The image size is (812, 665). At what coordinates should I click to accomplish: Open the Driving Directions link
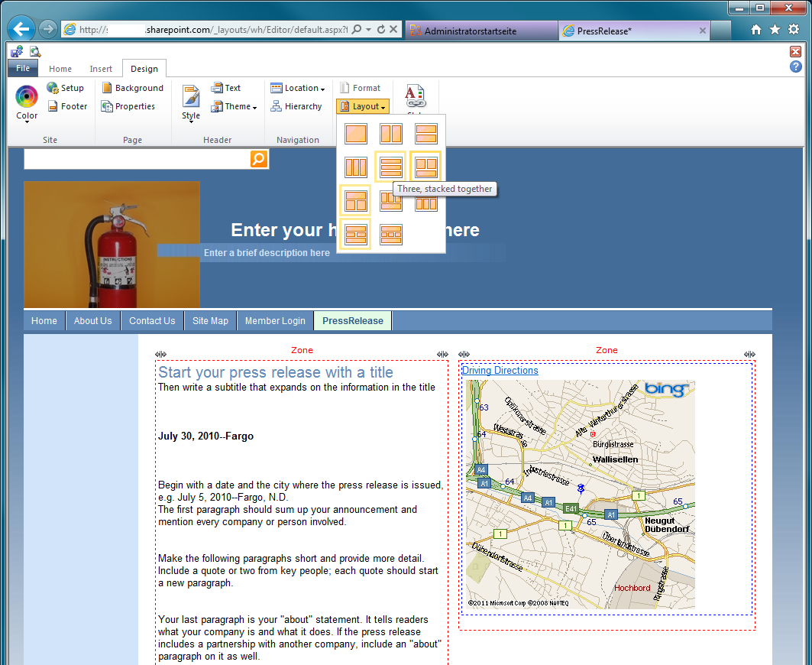500,371
